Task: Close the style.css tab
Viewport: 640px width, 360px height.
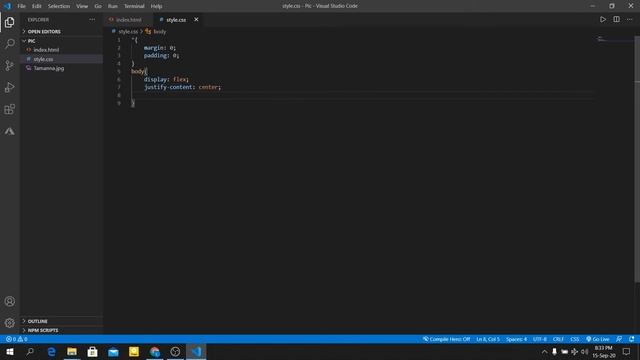Action: (x=196, y=20)
